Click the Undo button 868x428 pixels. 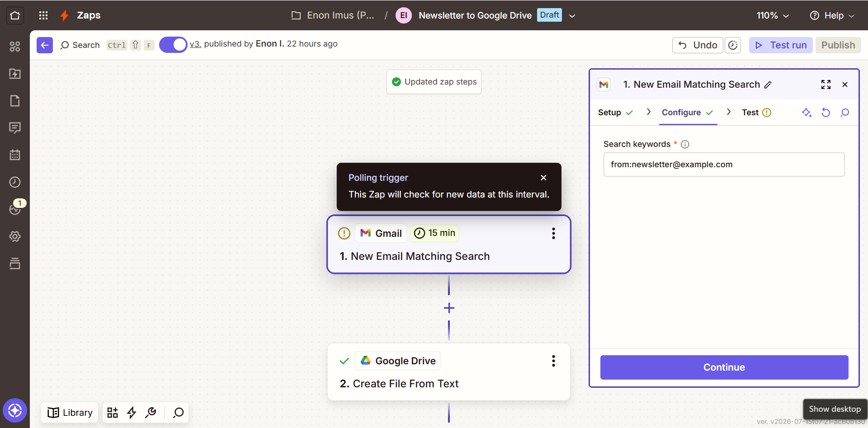(698, 45)
